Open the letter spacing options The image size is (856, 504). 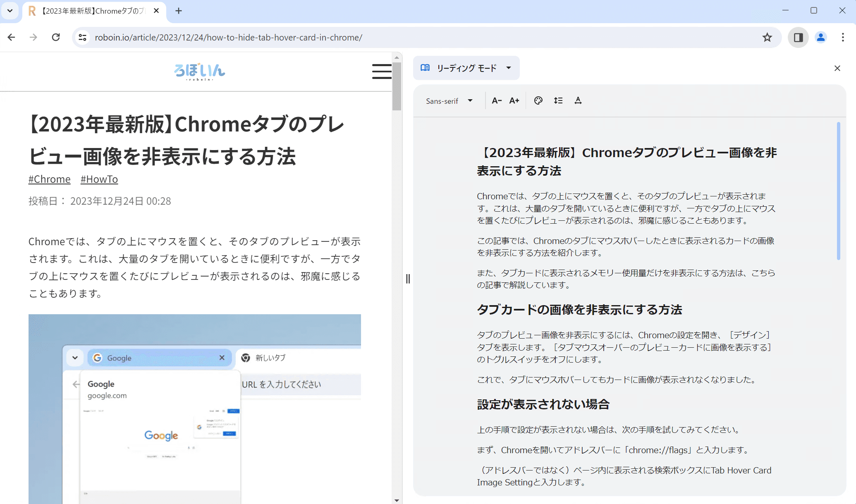[x=578, y=100]
